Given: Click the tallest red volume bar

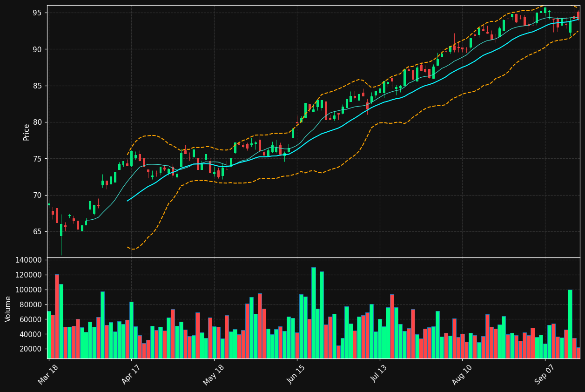Looking at the screenshot, I should (57, 317).
